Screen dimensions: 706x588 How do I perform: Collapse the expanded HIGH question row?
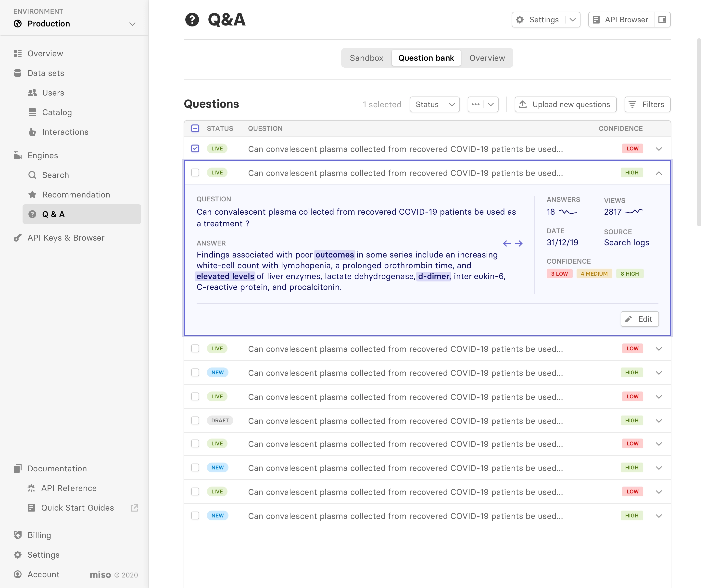click(659, 173)
